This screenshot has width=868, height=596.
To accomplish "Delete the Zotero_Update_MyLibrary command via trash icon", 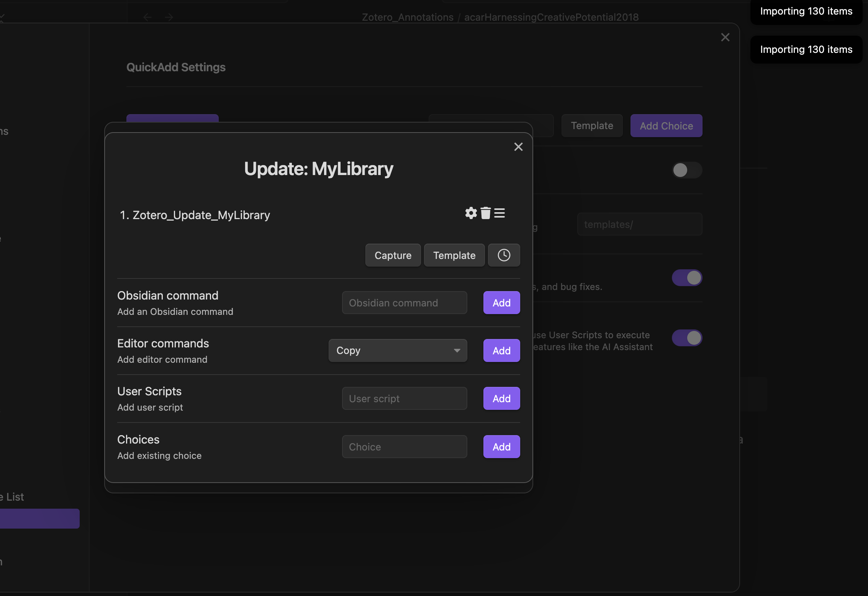I will pyautogui.click(x=485, y=213).
